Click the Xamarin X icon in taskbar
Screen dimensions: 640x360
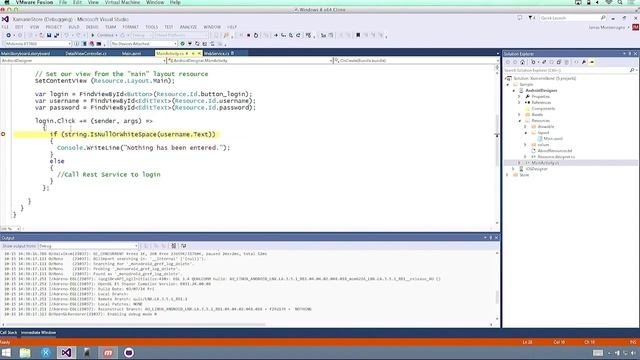46,353
